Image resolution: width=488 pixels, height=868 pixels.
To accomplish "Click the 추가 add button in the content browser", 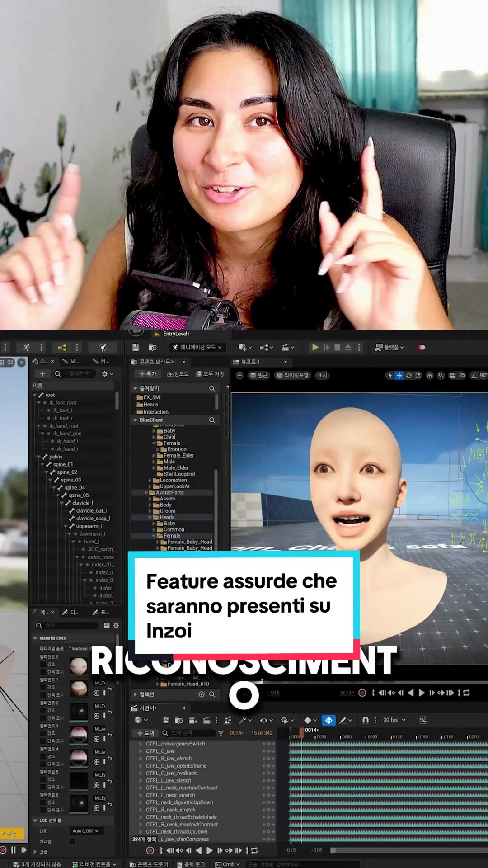I will coord(148,374).
